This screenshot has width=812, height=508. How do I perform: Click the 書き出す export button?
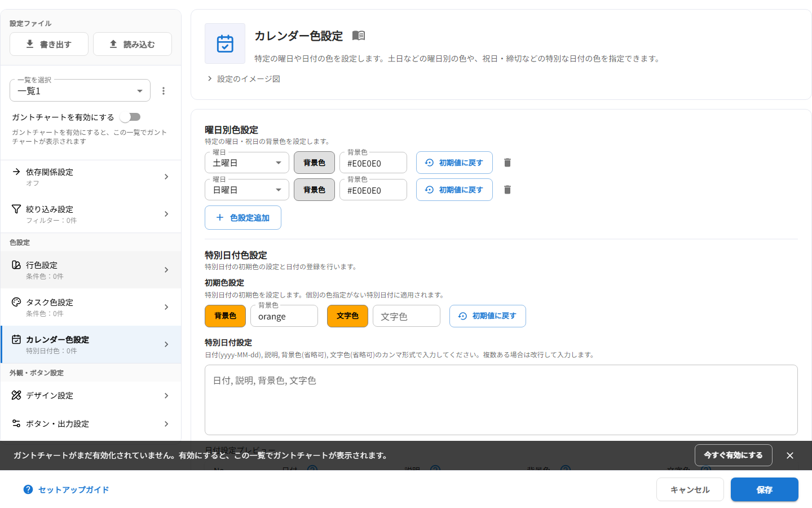[49, 44]
